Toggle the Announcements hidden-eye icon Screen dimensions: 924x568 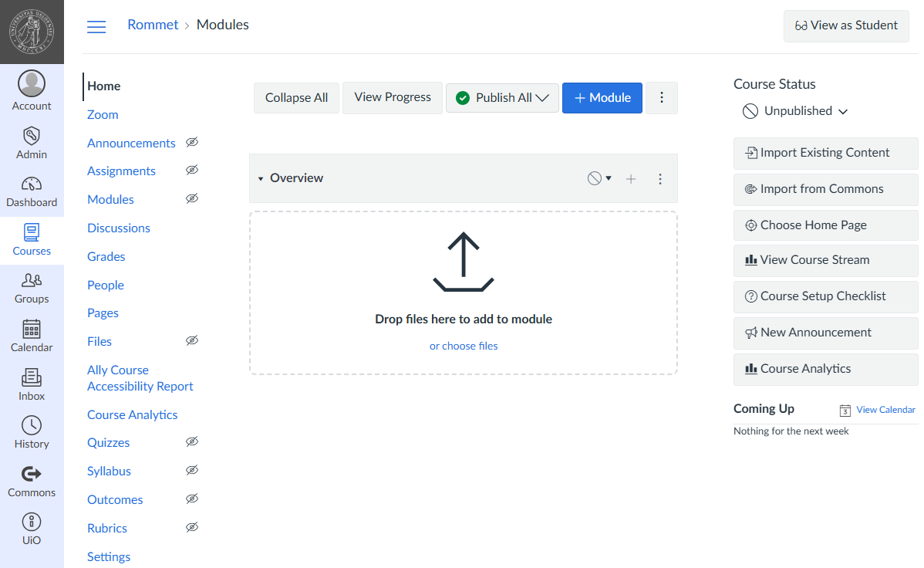[x=192, y=142]
